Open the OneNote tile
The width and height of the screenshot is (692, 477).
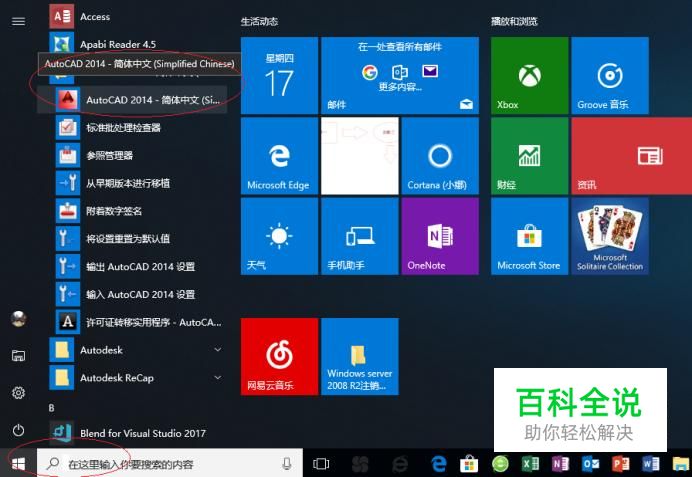click(x=440, y=236)
